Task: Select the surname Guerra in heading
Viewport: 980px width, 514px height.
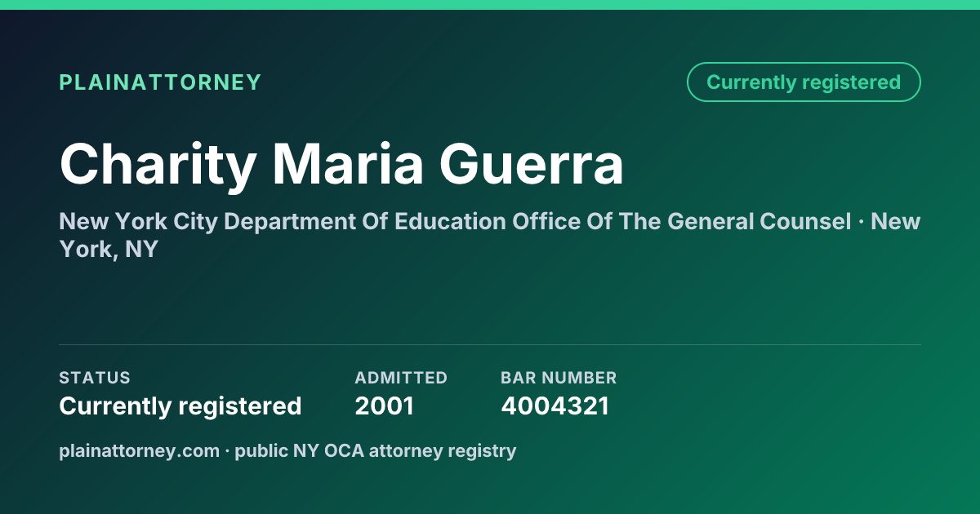Action: click(532, 163)
